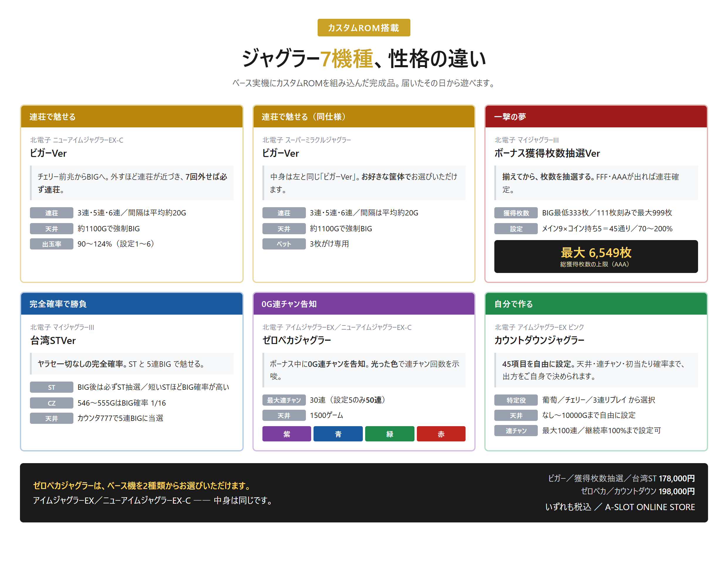The height and width of the screenshot is (587, 728).
Task: Click the text 北電子 スーパーミラクルジャグラー
Action: 306,140
